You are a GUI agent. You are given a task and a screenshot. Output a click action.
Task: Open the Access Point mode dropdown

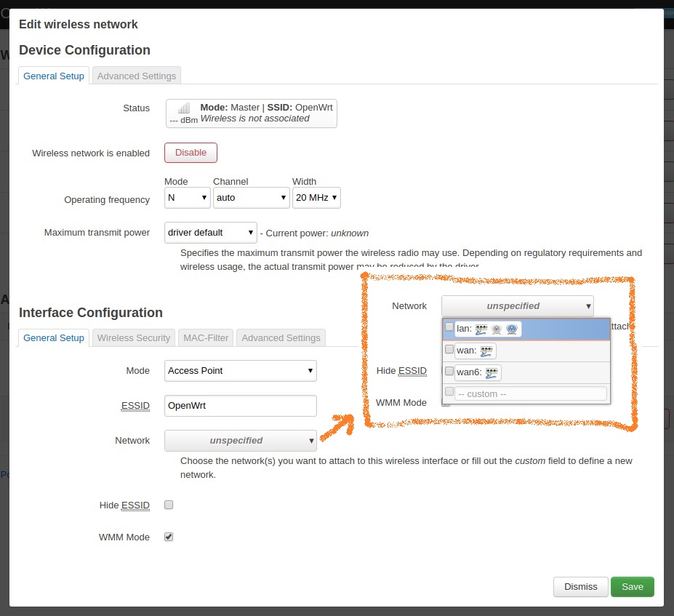240,371
